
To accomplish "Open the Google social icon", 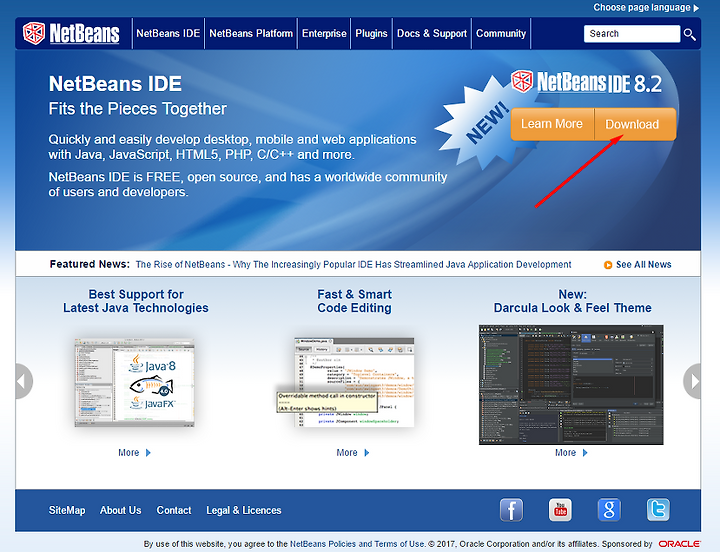I will click(x=609, y=510).
